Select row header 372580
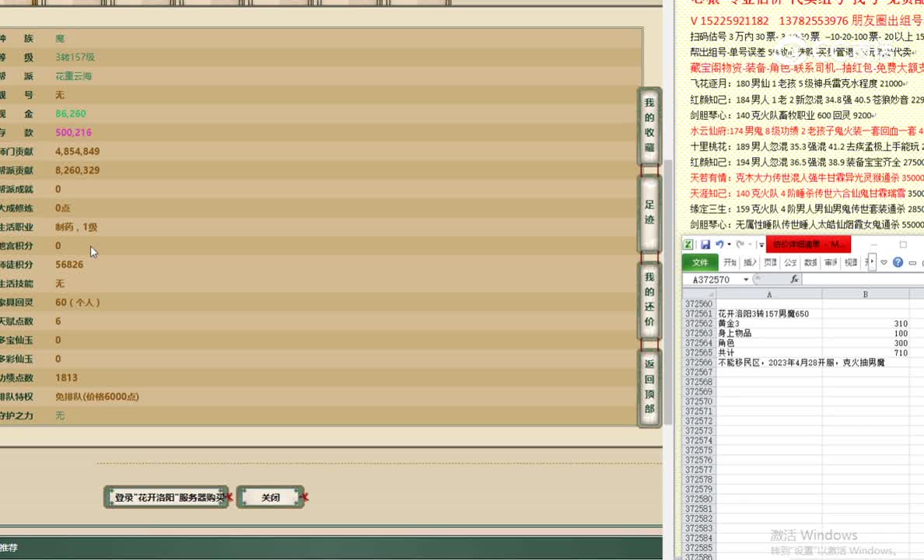This screenshot has width=924, height=560. coord(699,499)
